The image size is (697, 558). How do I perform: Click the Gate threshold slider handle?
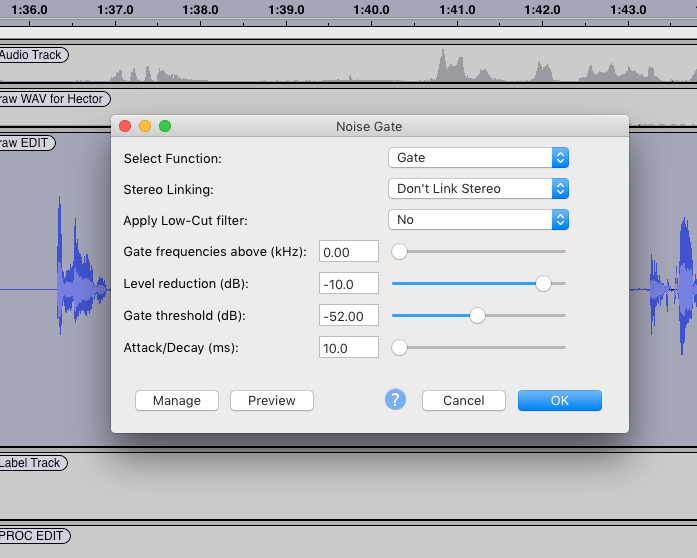point(477,316)
